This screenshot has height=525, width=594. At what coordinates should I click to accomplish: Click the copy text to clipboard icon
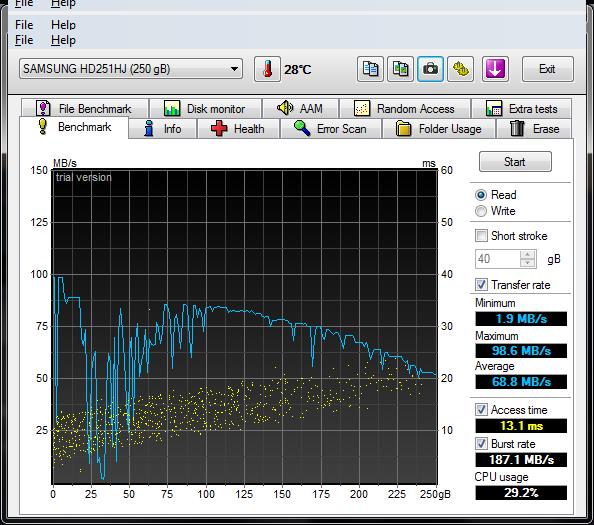(x=370, y=69)
